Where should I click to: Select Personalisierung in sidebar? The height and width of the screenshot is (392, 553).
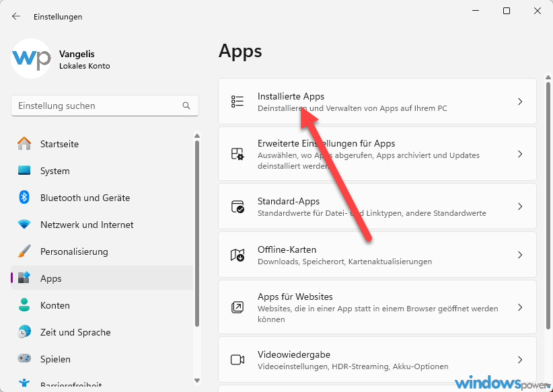click(102, 251)
